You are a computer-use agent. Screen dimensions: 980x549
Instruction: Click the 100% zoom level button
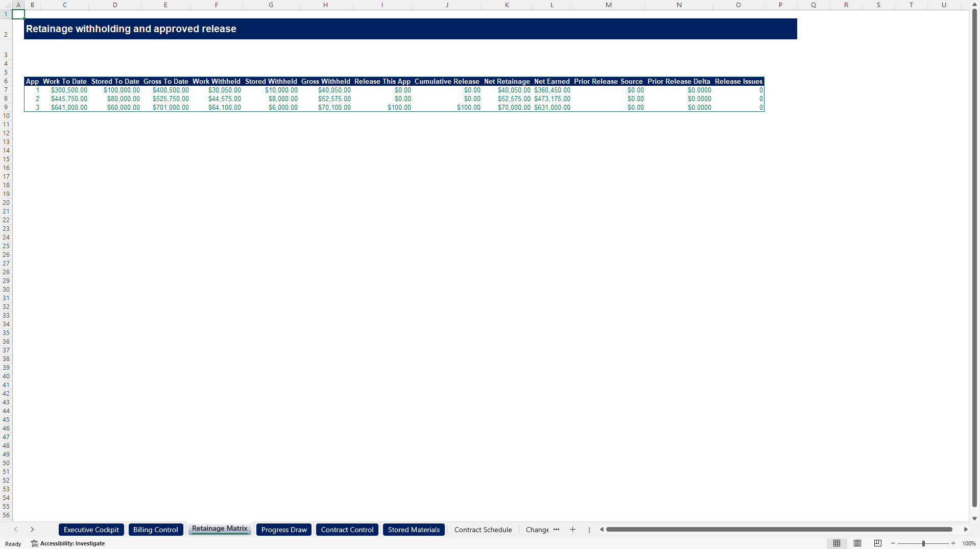click(x=969, y=543)
